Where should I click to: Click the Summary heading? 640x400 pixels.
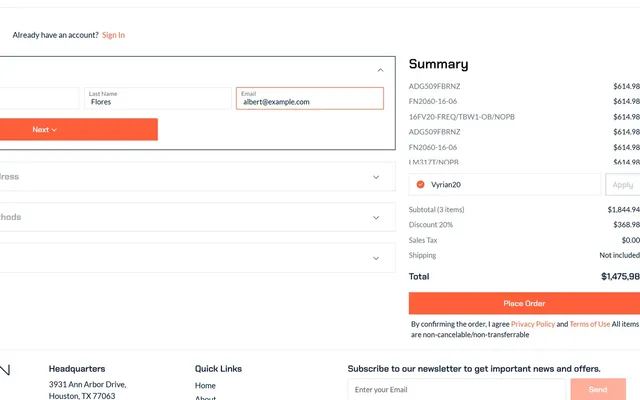[438, 64]
